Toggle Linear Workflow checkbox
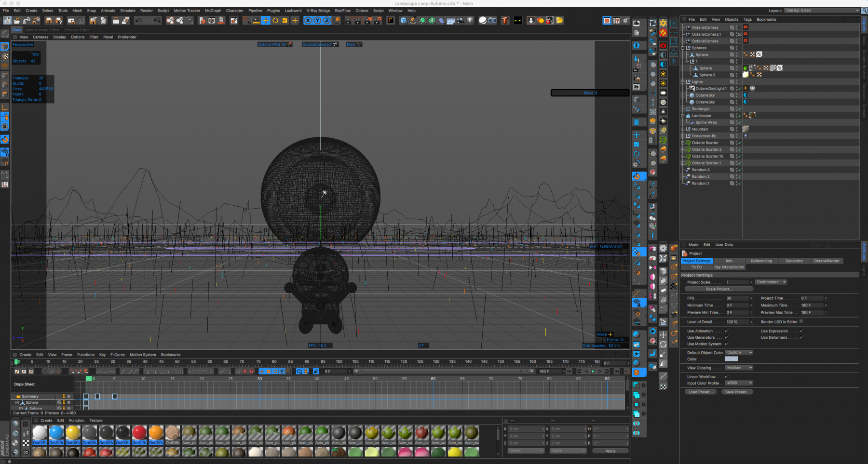This screenshot has width=868, height=464. click(x=727, y=377)
